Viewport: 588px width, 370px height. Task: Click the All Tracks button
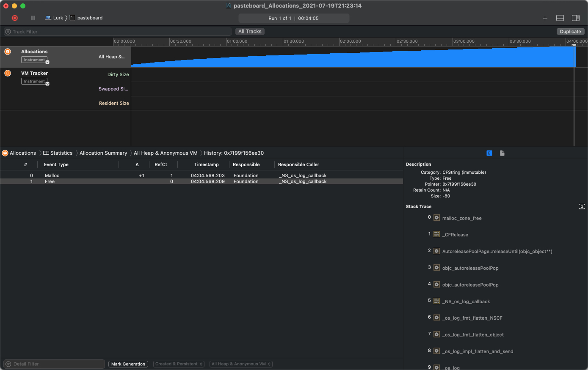point(250,32)
